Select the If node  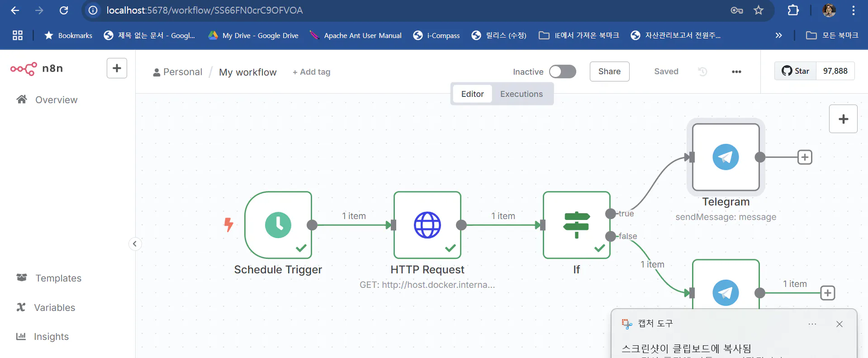577,225
